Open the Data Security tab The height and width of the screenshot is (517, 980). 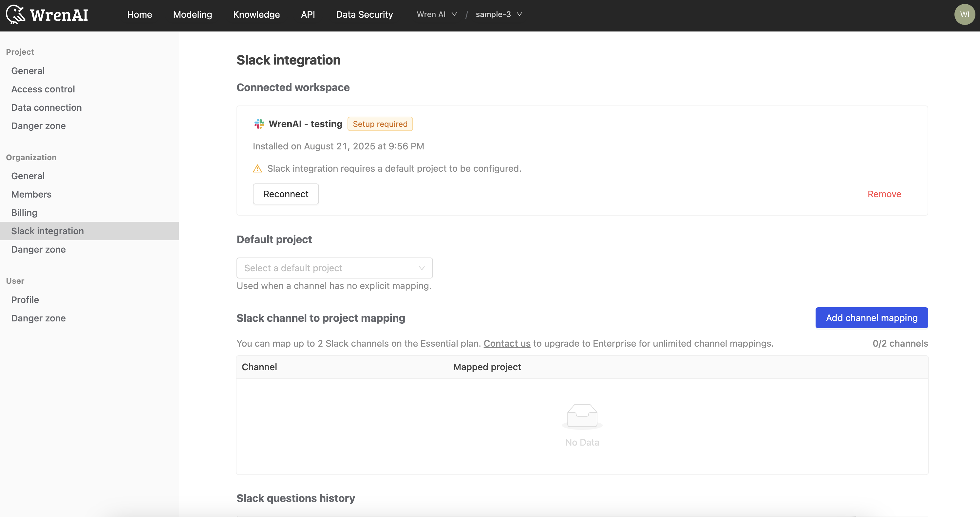tap(364, 14)
